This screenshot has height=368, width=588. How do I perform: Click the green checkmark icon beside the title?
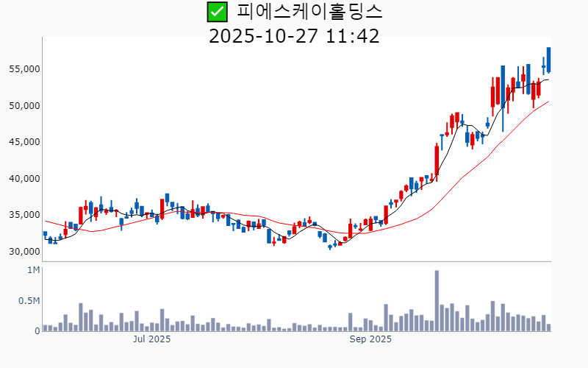[x=216, y=12]
